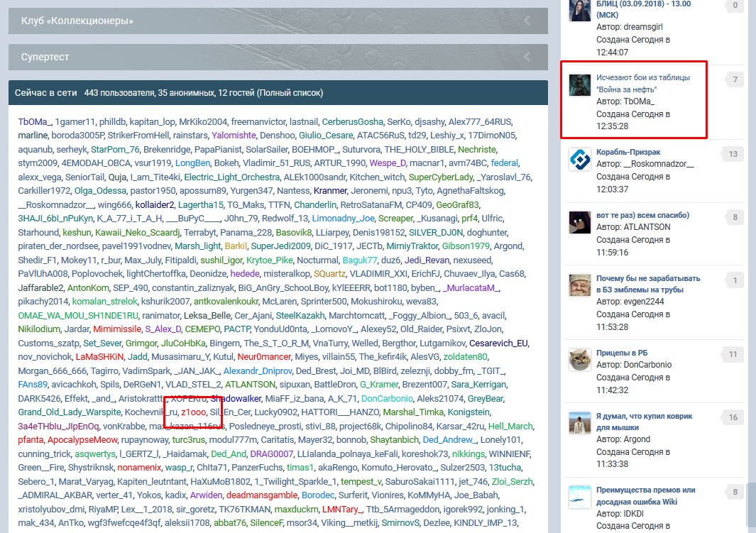The image size is (756, 533).
Task: Open user Mimimissile profile
Action: pos(117,329)
